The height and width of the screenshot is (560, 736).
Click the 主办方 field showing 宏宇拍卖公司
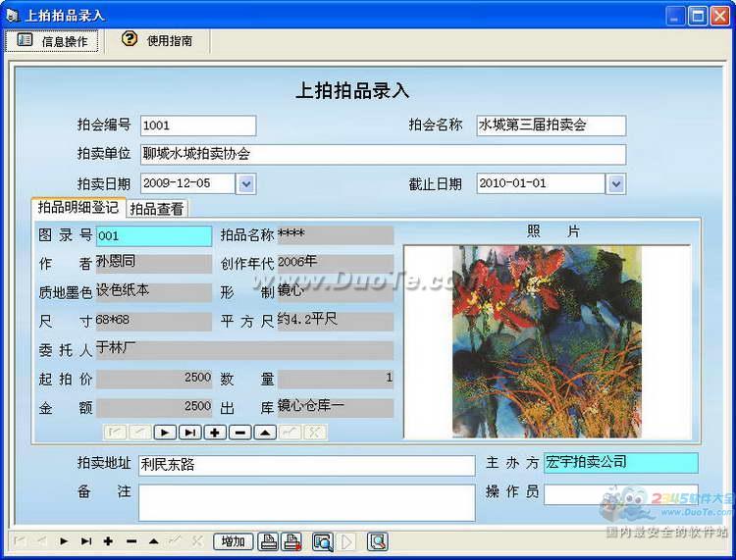621,463
